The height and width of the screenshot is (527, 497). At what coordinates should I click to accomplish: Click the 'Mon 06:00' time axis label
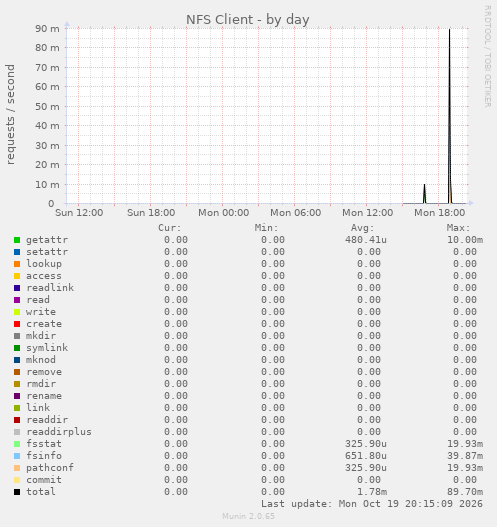(295, 213)
